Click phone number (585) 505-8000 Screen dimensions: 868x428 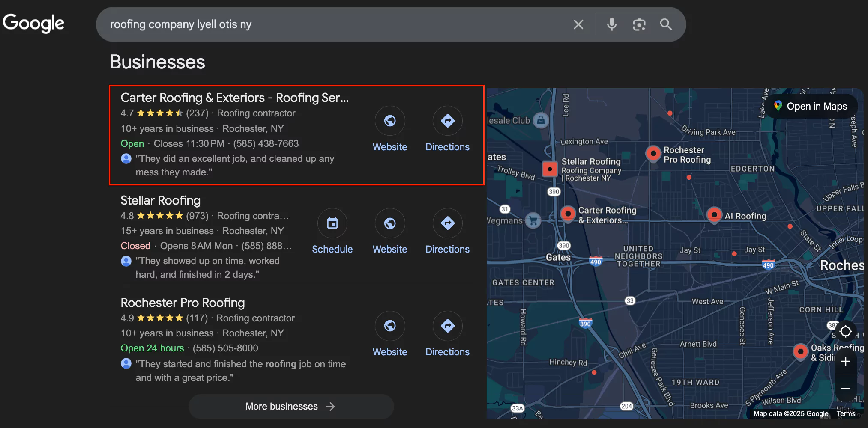click(225, 348)
